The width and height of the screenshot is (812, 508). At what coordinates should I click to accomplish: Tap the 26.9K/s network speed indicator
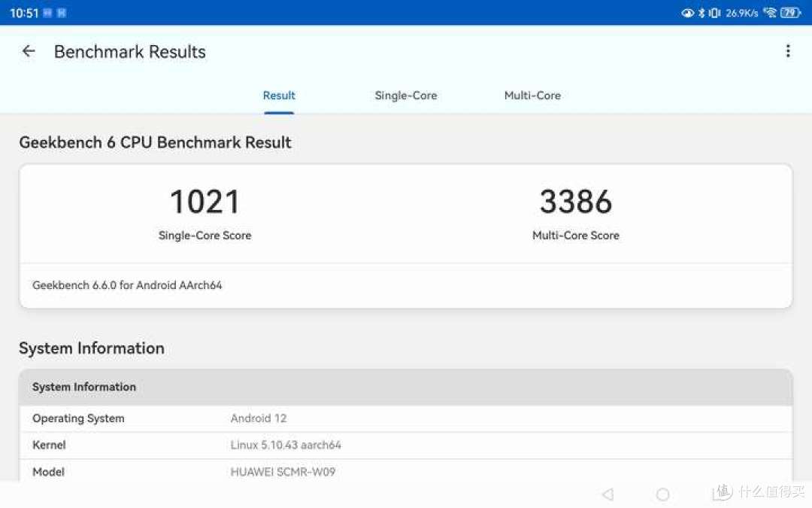click(x=741, y=13)
